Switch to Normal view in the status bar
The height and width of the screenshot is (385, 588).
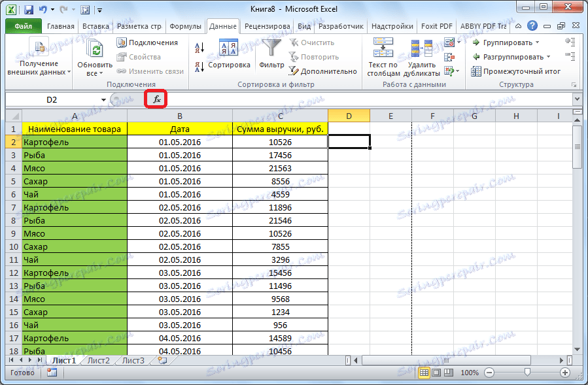coord(424,373)
